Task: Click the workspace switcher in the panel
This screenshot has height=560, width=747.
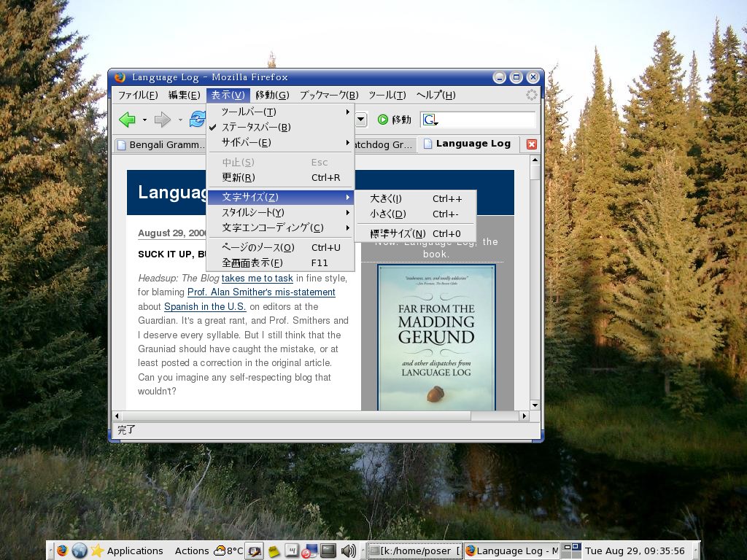Action: point(571,551)
